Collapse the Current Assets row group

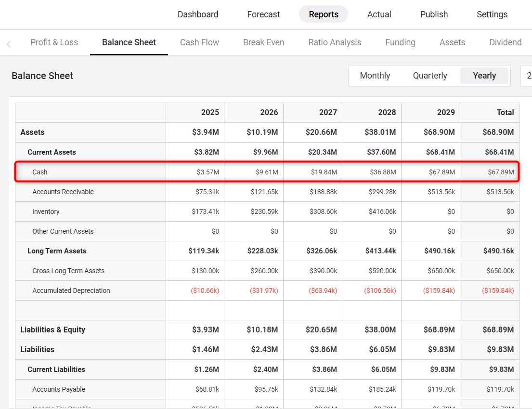click(x=52, y=152)
